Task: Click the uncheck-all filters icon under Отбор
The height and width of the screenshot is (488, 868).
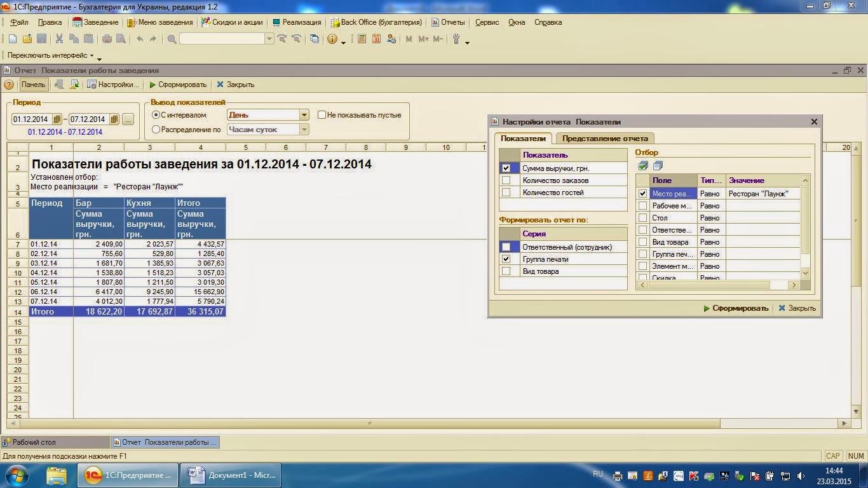Action: [x=658, y=166]
